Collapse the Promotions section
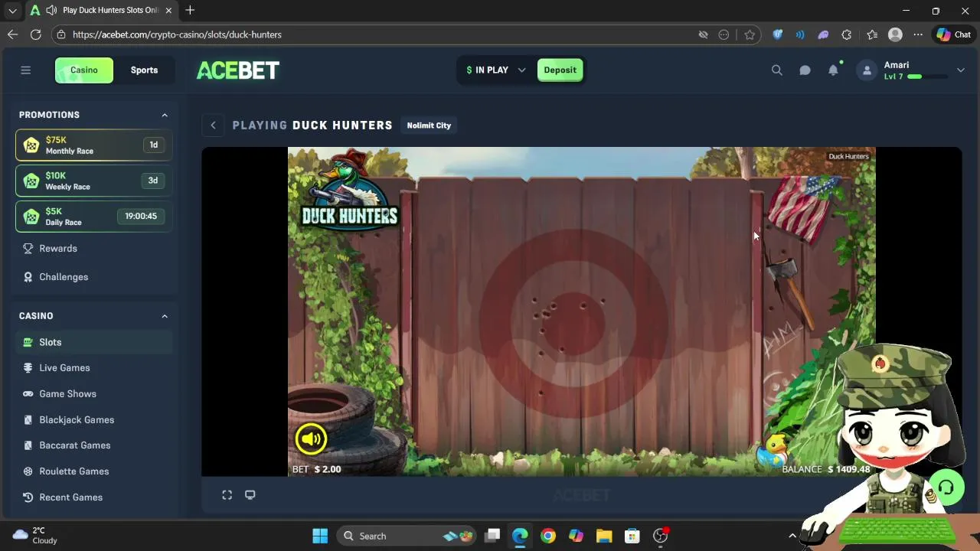The image size is (980, 551). [x=164, y=115]
